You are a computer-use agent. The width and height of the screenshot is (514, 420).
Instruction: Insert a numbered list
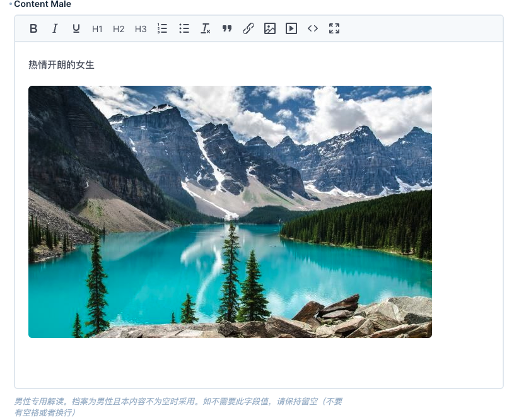click(x=162, y=28)
